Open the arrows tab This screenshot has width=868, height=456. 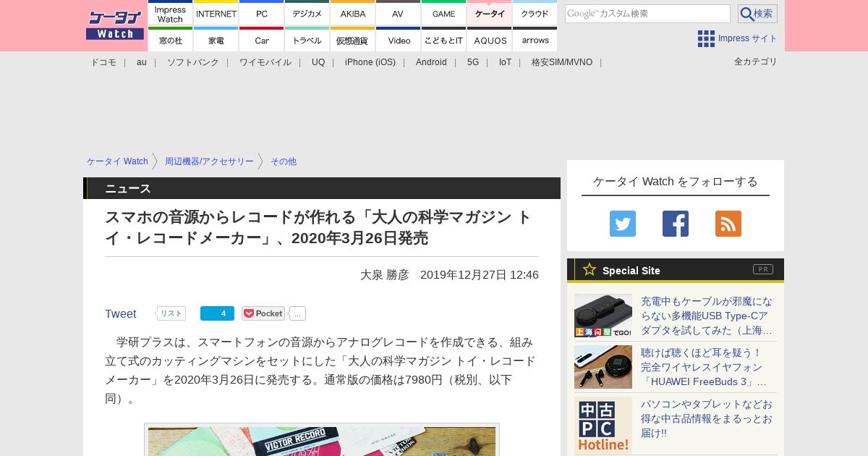535,39
